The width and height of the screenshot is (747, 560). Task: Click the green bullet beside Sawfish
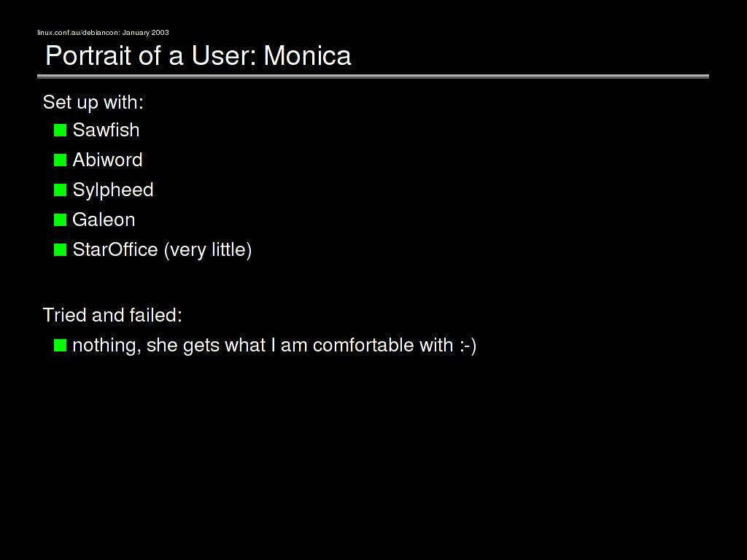click(60, 131)
